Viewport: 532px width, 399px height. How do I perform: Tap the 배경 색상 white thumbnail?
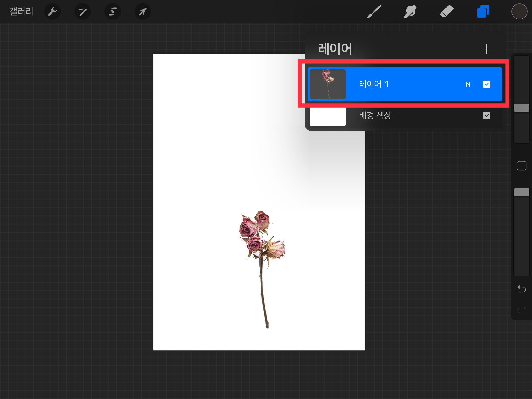[x=328, y=117]
